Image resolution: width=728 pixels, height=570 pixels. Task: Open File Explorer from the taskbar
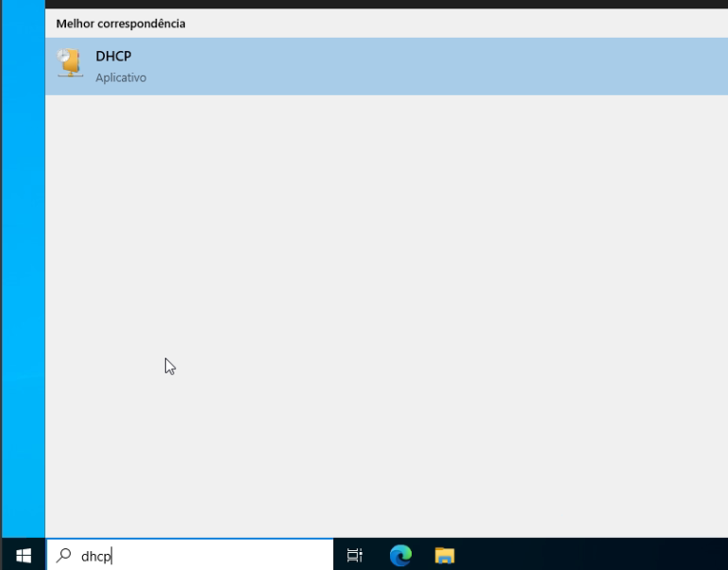click(x=445, y=556)
